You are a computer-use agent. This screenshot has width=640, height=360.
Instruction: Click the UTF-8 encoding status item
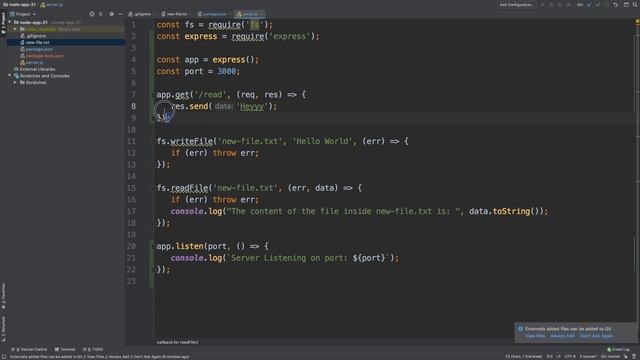[x=570, y=356]
